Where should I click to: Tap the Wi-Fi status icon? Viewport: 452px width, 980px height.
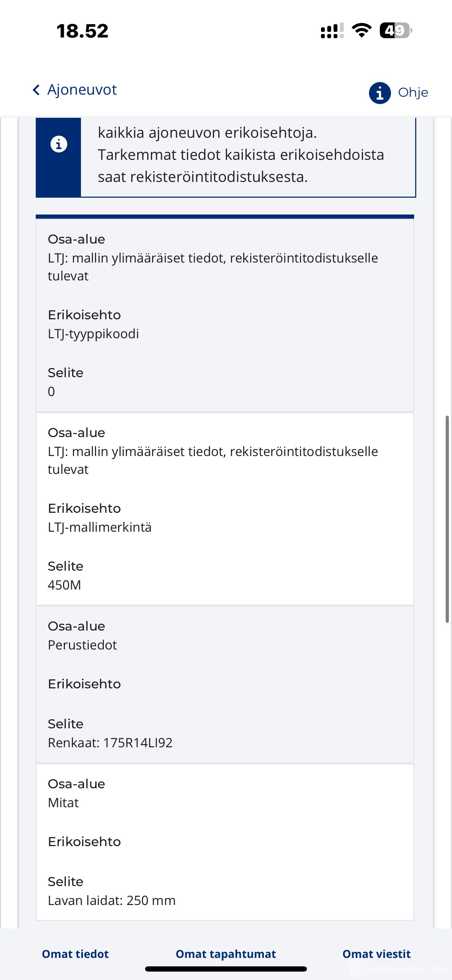[x=362, y=30]
